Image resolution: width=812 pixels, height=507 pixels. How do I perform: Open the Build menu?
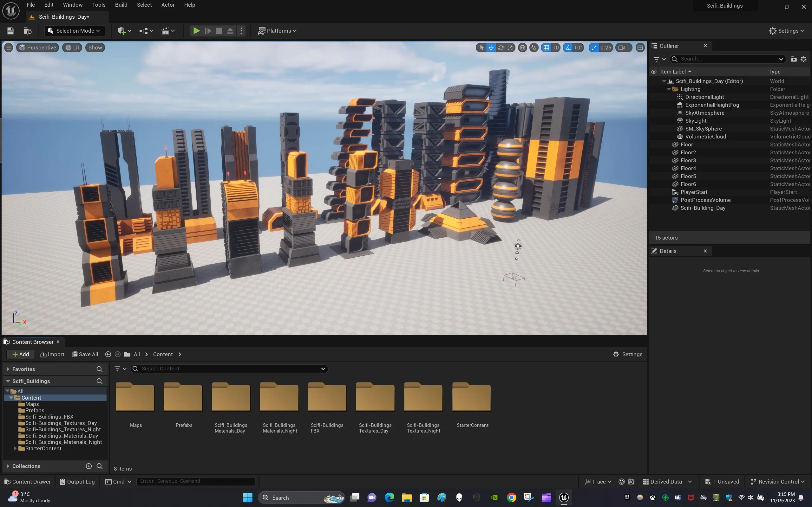click(x=121, y=5)
